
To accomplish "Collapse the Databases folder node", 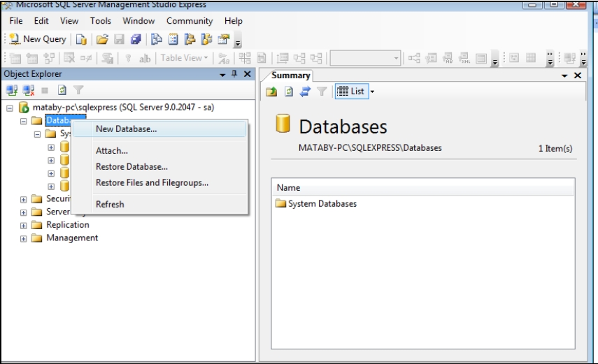I will pos(24,121).
